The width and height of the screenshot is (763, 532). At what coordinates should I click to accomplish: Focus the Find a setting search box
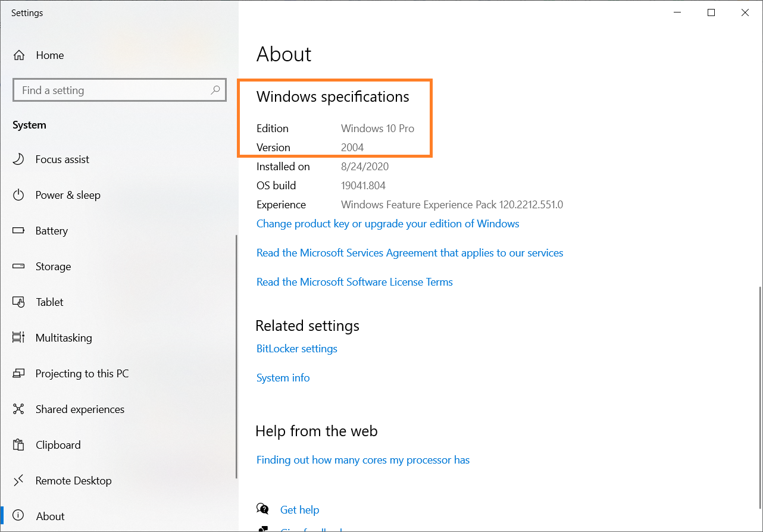[x=113, y=90]
